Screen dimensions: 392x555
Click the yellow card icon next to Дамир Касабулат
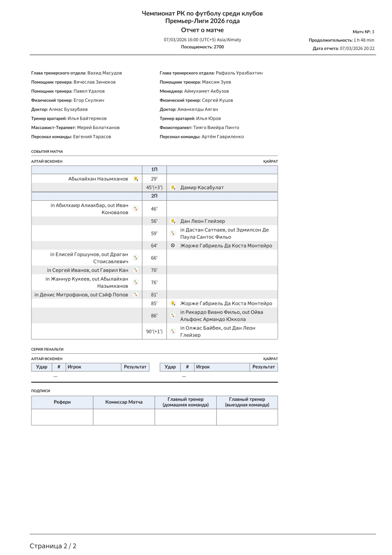pos(173,187)
